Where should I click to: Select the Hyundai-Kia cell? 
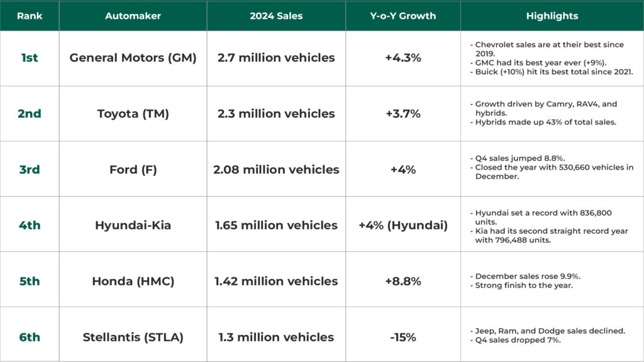pyautogui.click(x=132, y=224)
